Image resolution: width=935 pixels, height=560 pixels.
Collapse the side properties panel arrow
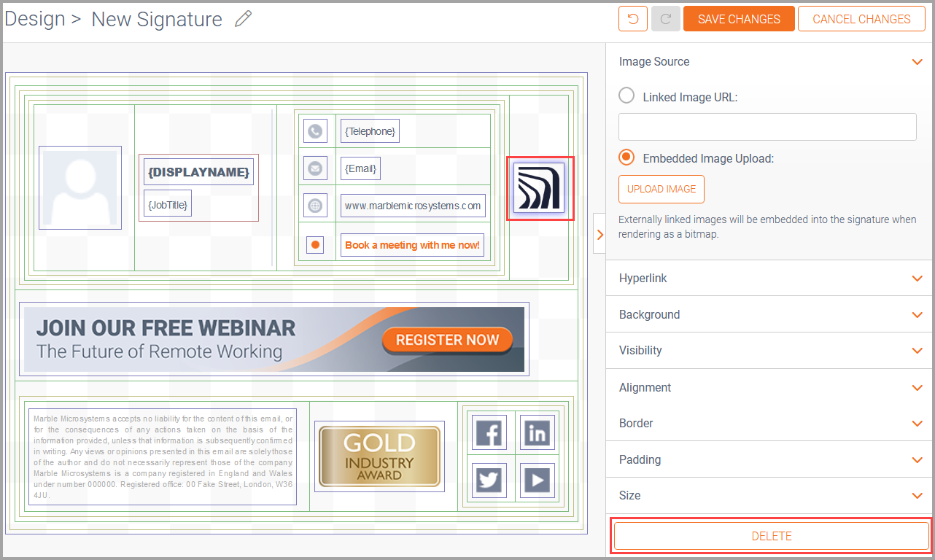click(x=600, y=234)
